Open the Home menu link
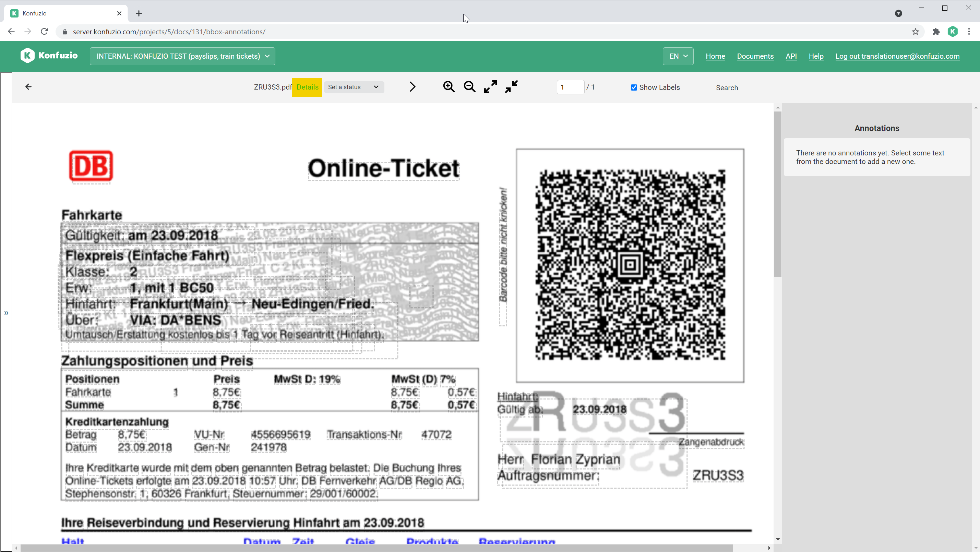The height and width of the screenshot is (552, 980). 715,56
